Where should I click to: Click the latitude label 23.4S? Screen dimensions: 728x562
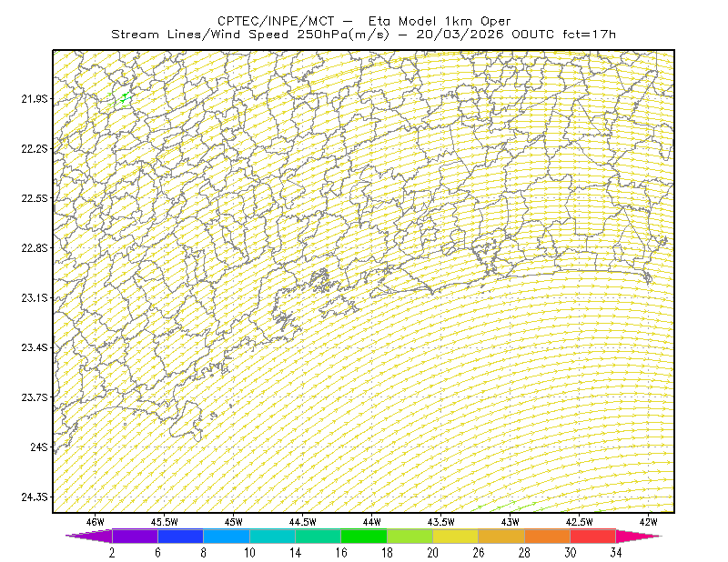click(35, 347)
